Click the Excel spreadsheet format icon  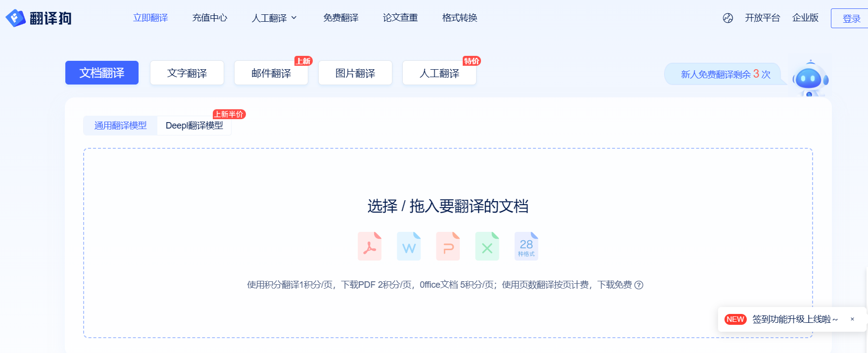point(487,246)
